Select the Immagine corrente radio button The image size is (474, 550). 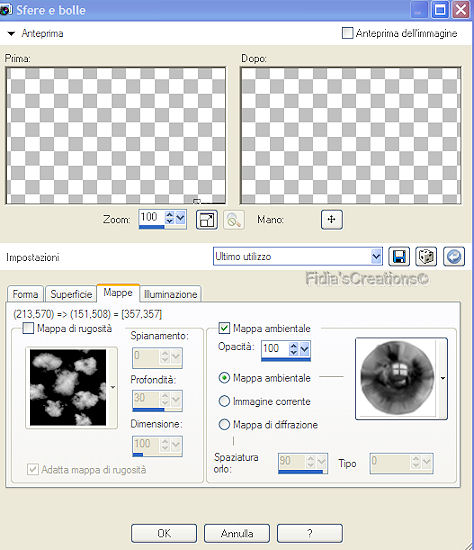click(224, 401)
